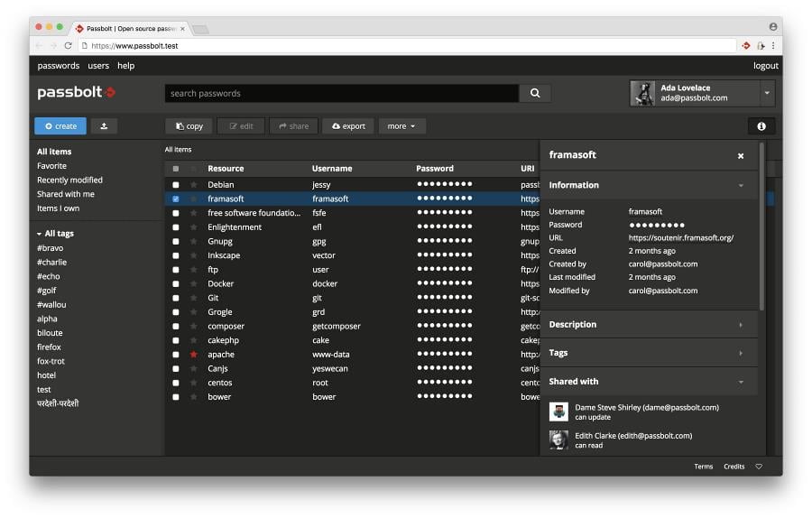Click the export button
This screenshot has width=812, height=518.
tap(348, 125)
